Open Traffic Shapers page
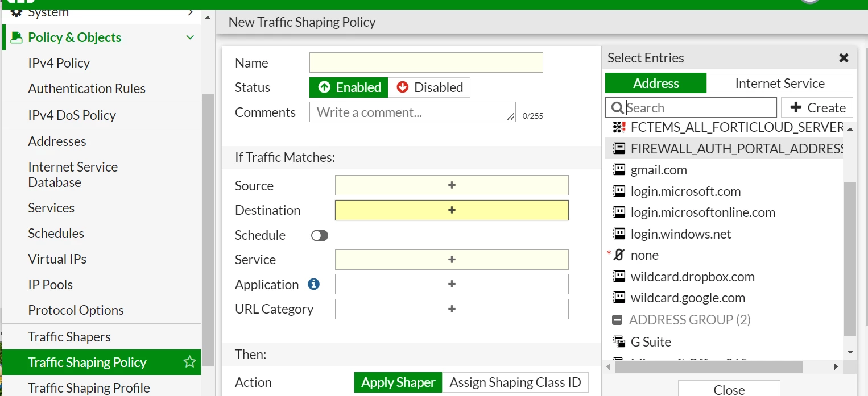868x396 pixels. pos(69,337)
